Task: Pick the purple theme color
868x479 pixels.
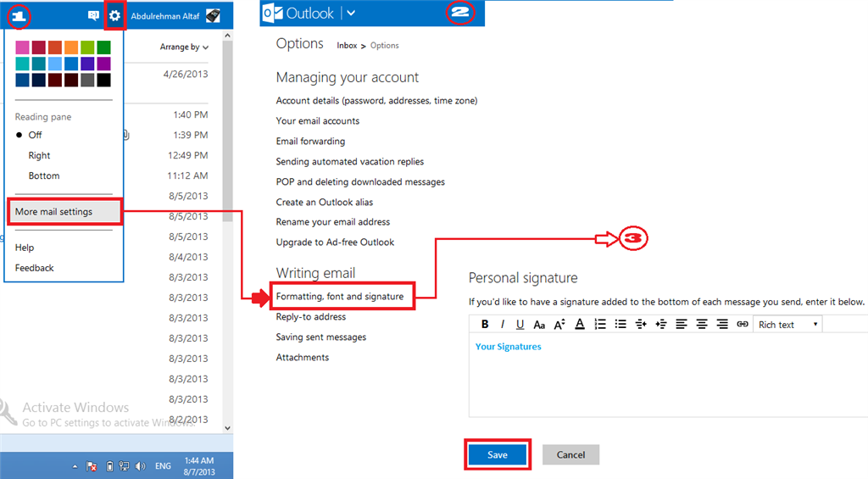Action: pyautogui.click(x=103, y=64)
